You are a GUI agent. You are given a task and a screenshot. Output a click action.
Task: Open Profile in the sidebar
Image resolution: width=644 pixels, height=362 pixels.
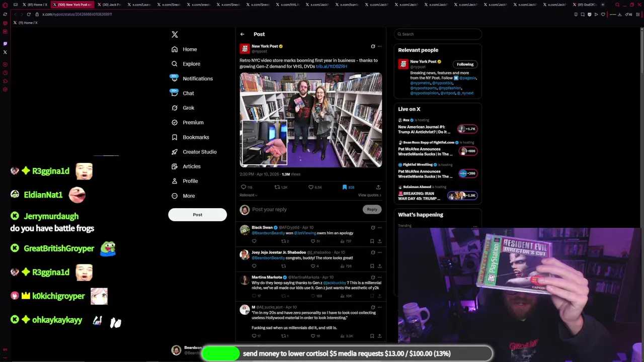click(x=185, y=181)
